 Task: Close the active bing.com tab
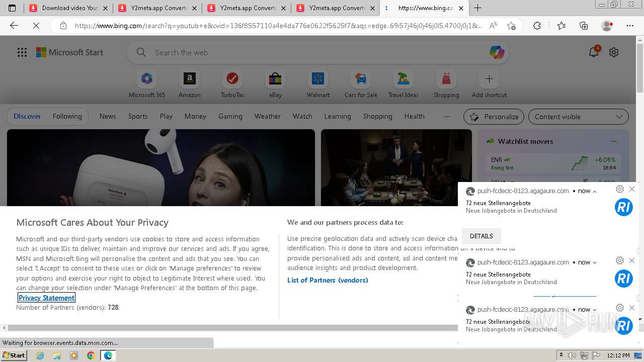(x=461, y=8)
